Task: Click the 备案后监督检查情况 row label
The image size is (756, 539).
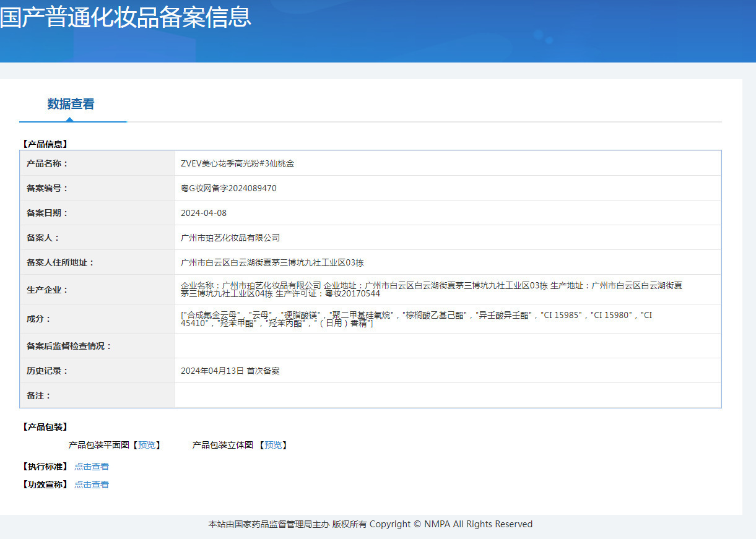Action: pos(69,346)
